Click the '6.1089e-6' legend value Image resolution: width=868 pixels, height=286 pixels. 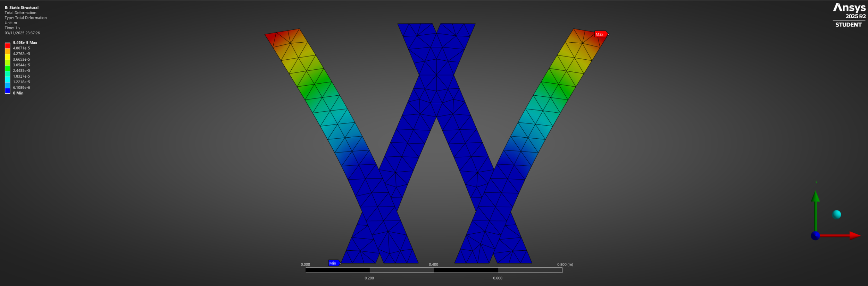click(x=22, y=87)
